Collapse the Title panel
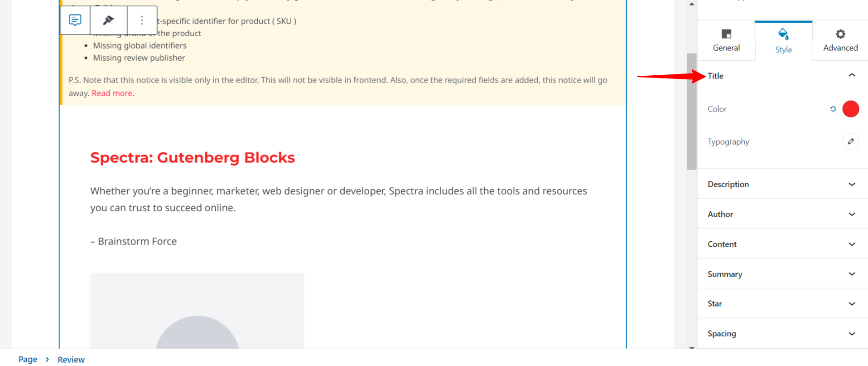This screenshot has height=366, width=868. pos(851,75)
